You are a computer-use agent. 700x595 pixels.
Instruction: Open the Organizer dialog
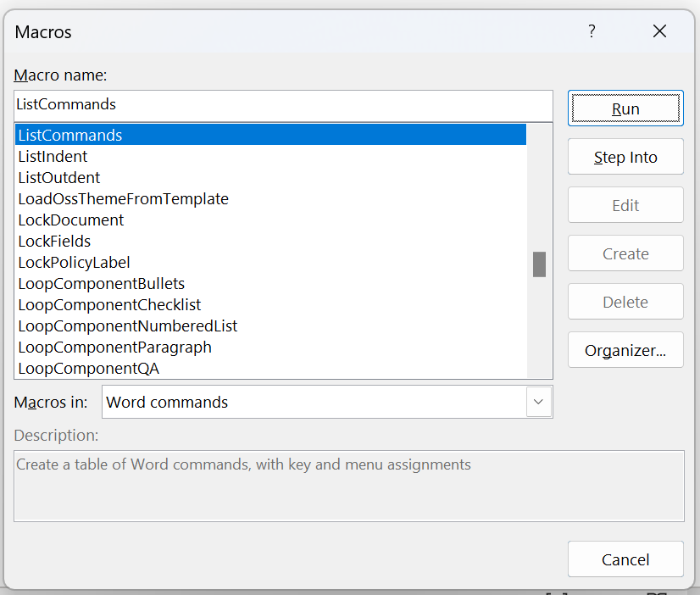pos(625,350)
